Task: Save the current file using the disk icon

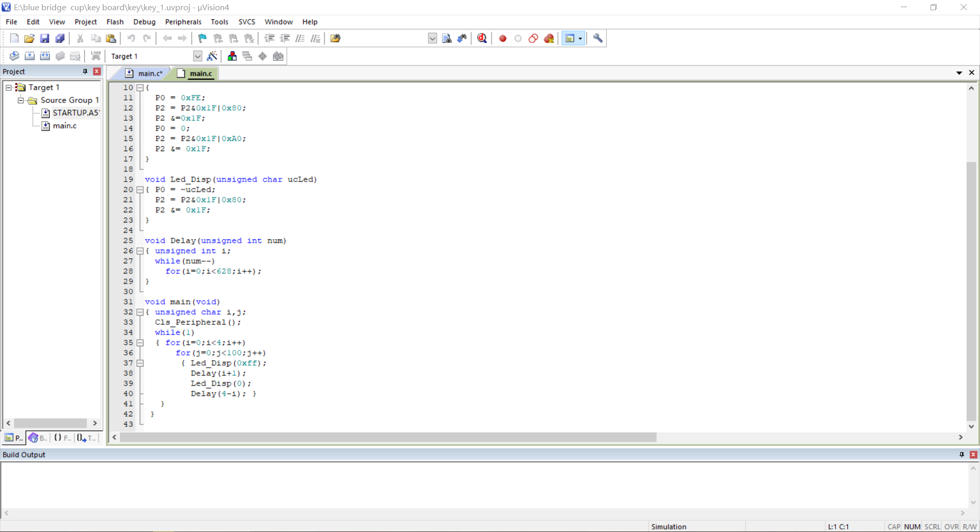Action: pos(44,38)
